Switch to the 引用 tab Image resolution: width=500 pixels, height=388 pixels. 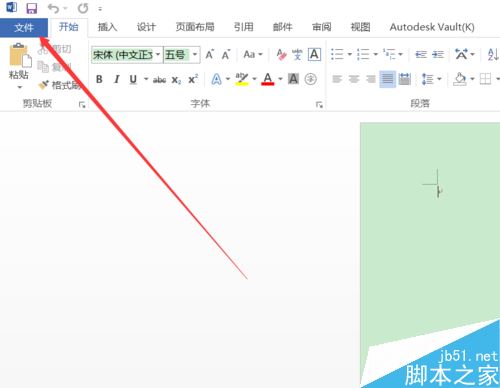tap(244, 27)
